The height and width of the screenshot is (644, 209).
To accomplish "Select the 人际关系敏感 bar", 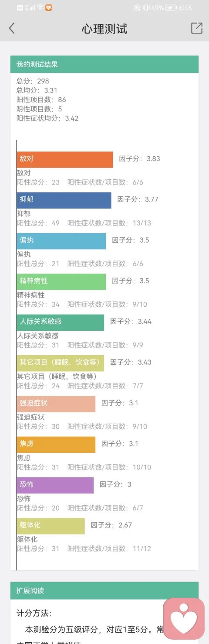I will 61,322.
